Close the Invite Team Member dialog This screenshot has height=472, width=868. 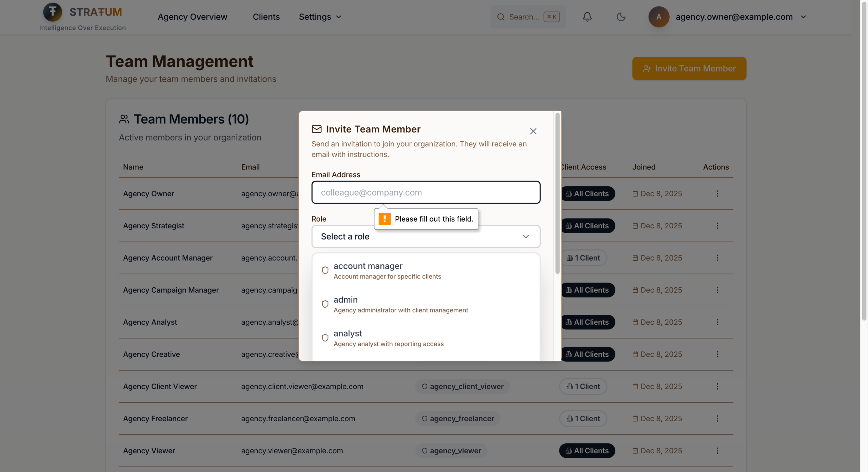coord(533,131)
